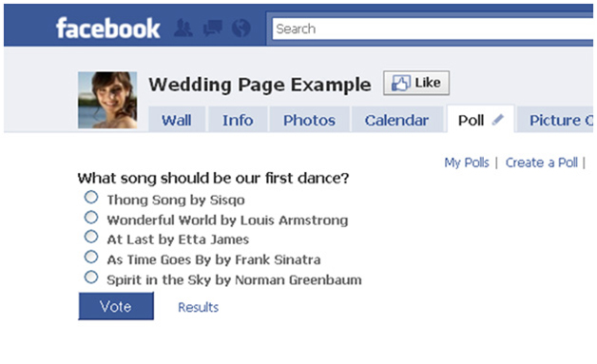
Task: Switch to the Wall tab
Action: click(x=177, y=120)
